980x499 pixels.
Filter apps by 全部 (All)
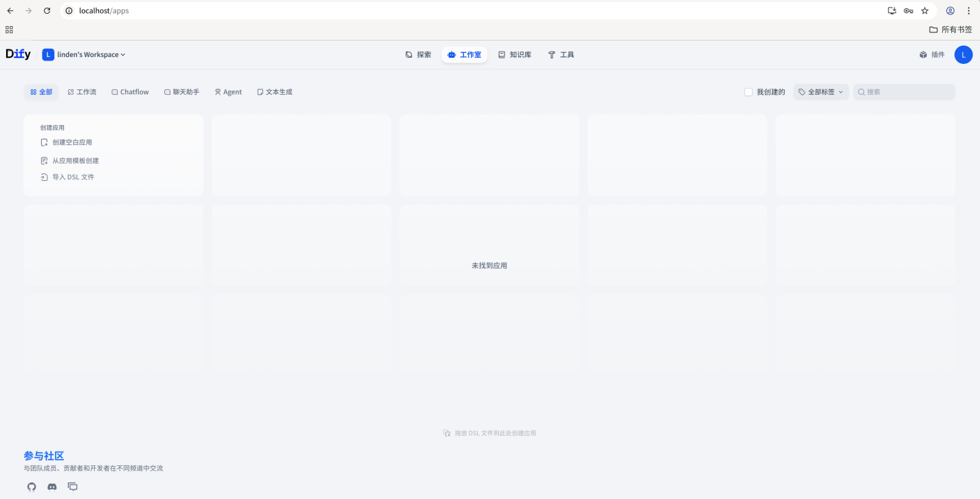(x=41, y=92)
